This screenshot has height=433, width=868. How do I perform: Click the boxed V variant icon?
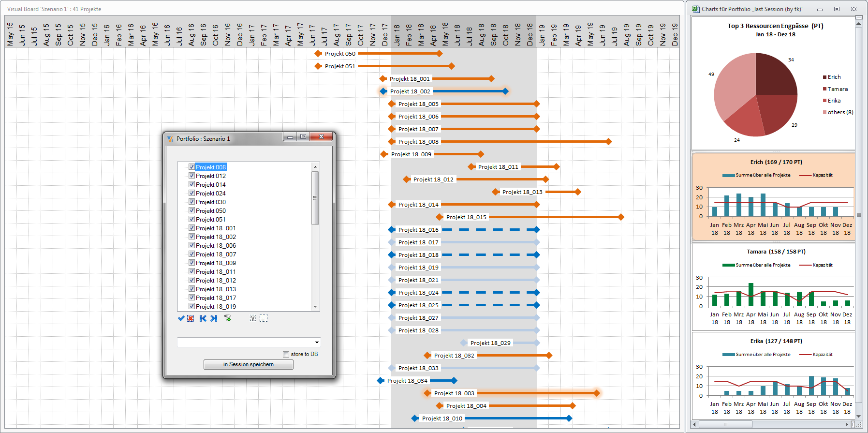click(253, 318)
